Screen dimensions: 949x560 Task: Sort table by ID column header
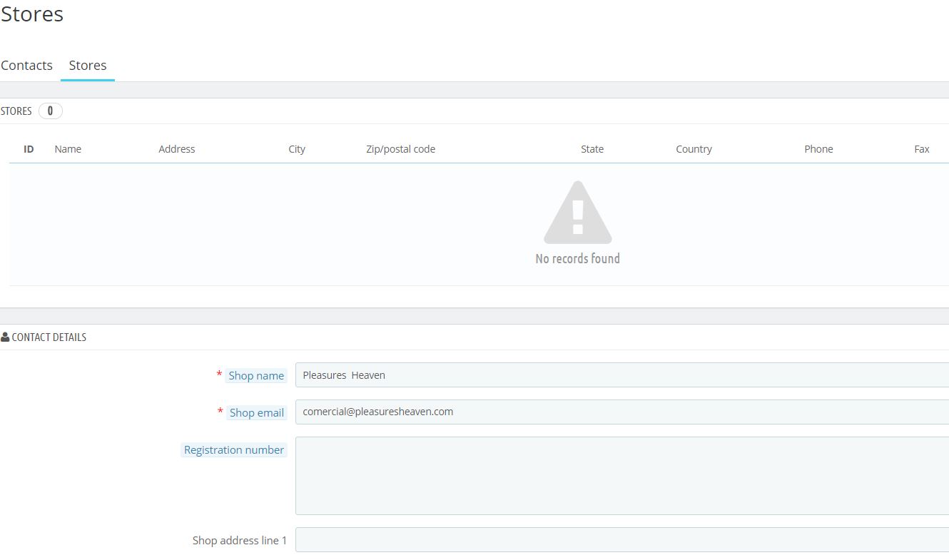(x=29, y=149)
